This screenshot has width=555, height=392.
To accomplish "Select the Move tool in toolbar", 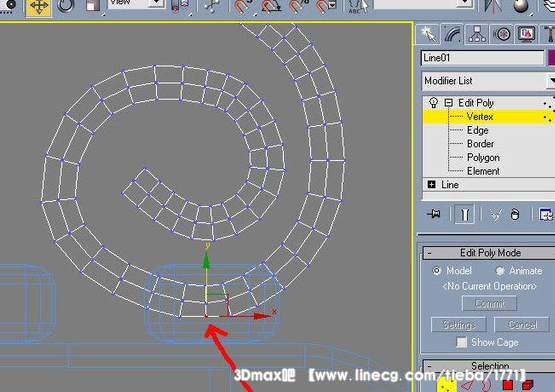I will 39,7.
